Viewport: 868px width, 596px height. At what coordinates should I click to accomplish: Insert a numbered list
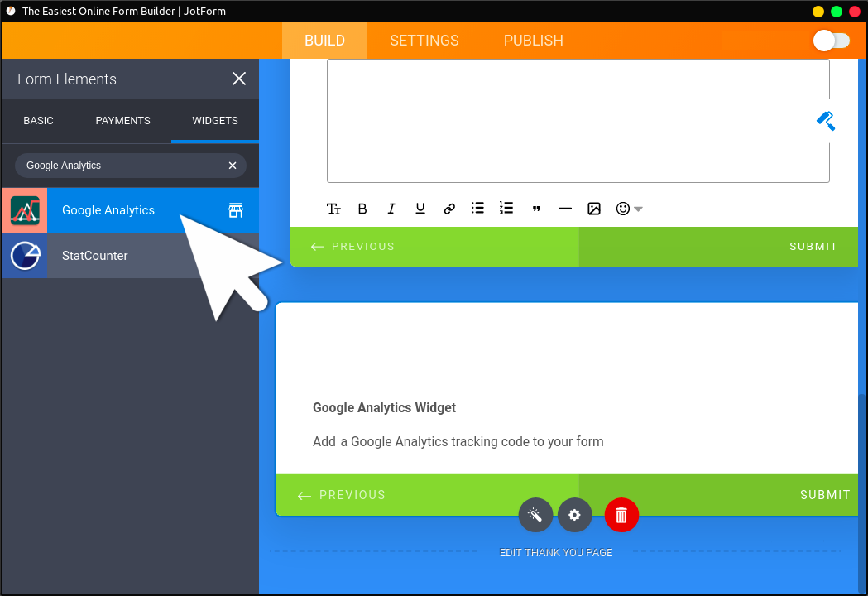[x=506, y=209]
